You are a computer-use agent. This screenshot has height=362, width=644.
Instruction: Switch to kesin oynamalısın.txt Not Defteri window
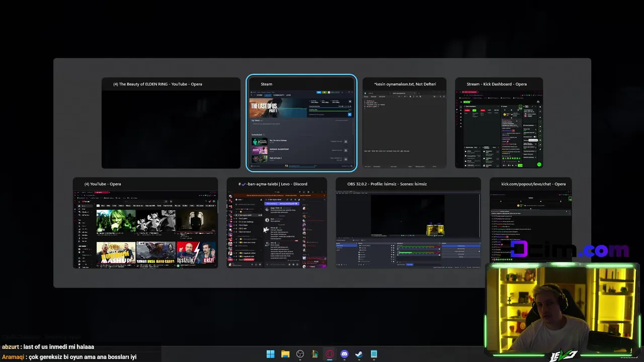pyautogui.click(x=405, y=123)
